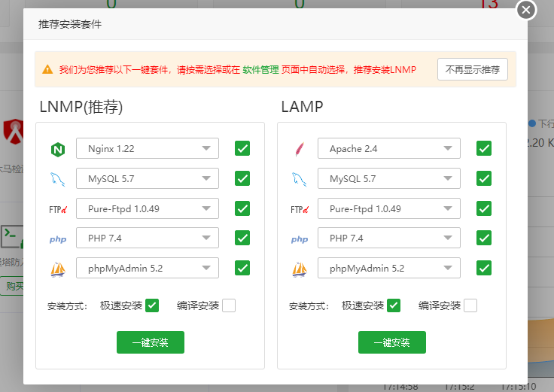Screen dimensions: 554x392
Task: Click 一键安装 button for LNMP
Action: (151, 342)
